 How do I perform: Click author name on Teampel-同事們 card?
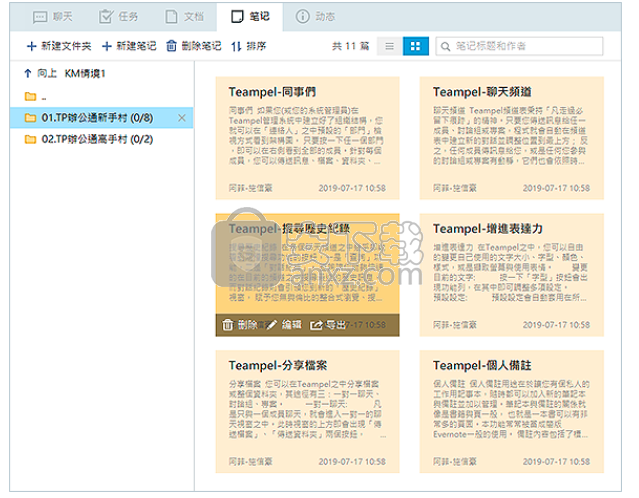tap(250, 188)
